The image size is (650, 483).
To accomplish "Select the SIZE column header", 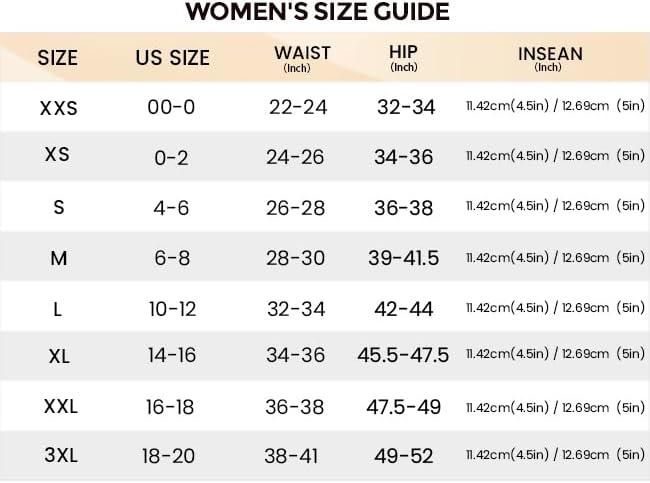I will click(x=58, y=58).
